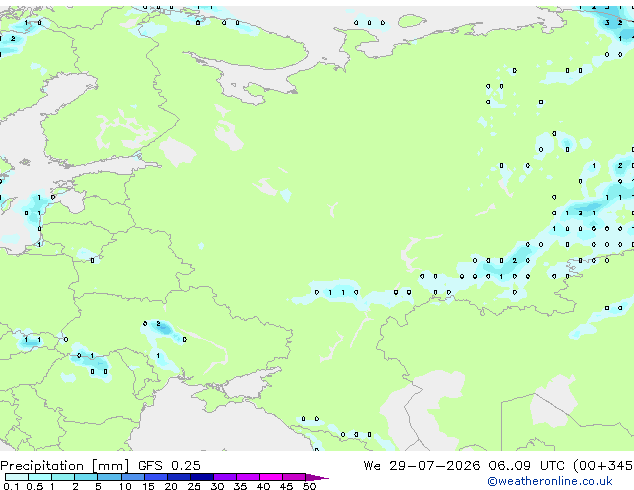Pick the 35 to 40 mm legend swatch
Screen dimensions: 634x490
coord(247,477)
